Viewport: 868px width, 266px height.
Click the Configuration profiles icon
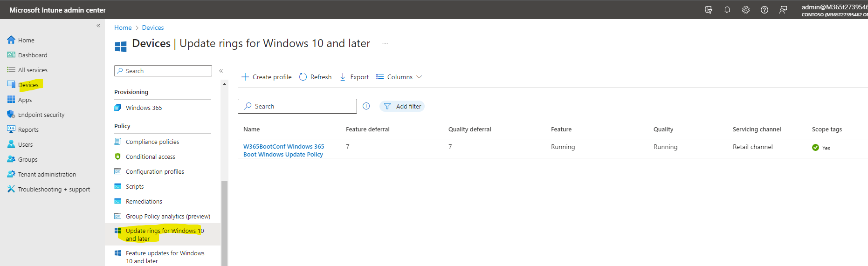(118, 171)
